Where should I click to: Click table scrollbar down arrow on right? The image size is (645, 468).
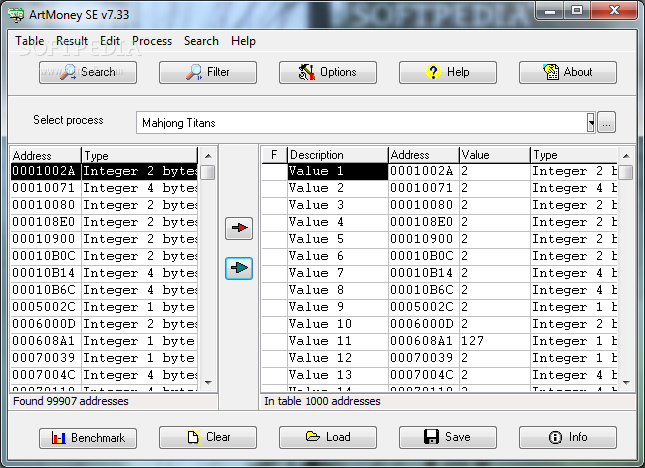pyautogui.click(x=626, y=383)
